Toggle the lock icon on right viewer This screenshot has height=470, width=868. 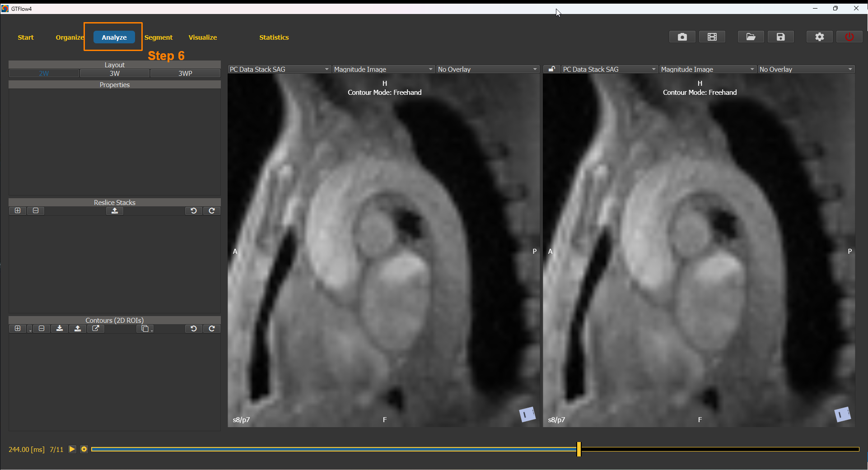551,69
